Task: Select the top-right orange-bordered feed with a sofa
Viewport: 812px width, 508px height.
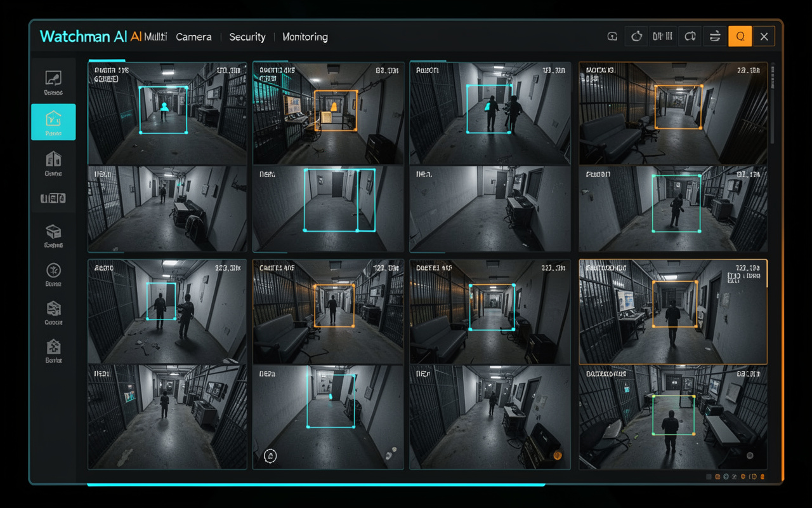Action: pyautogui.click(x=673, y=114)
